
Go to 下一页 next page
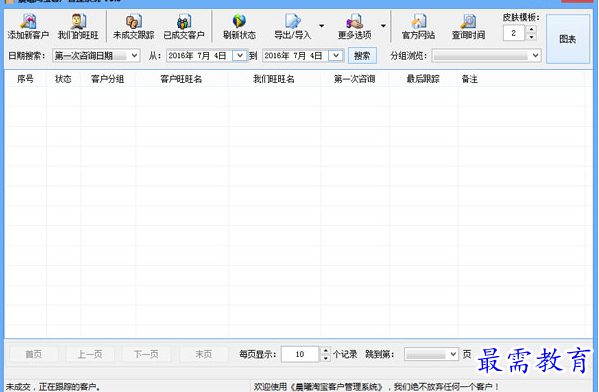click(x=146, y=355)
